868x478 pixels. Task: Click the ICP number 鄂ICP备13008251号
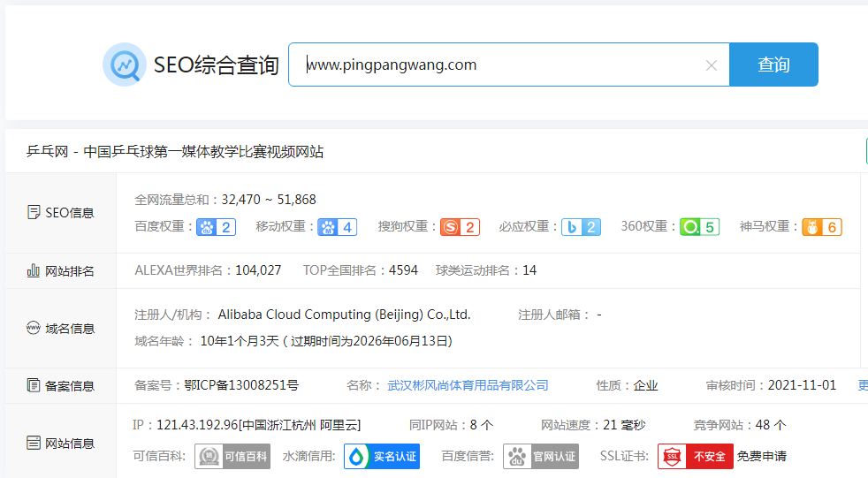coord(241,385)
